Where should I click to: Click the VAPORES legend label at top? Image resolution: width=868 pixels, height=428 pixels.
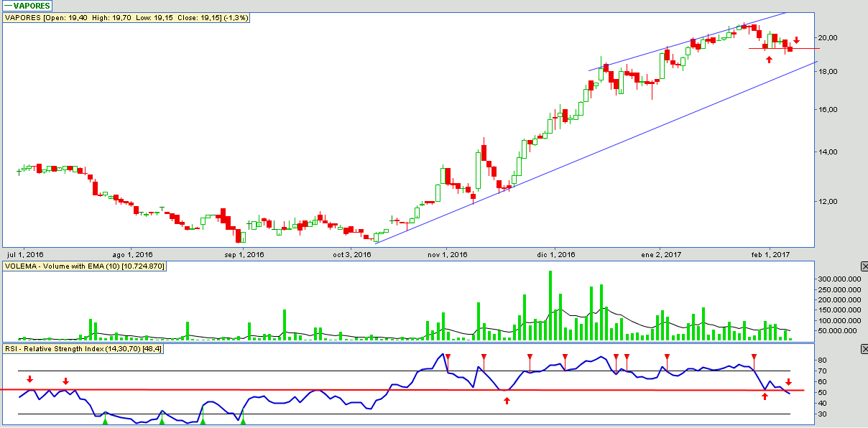27,6
